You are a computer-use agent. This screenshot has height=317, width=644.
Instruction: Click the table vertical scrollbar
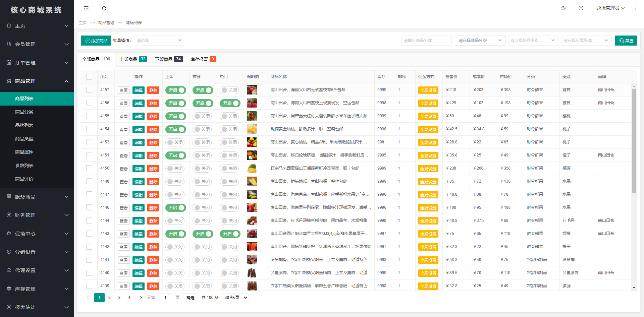[x=634, y=141]
